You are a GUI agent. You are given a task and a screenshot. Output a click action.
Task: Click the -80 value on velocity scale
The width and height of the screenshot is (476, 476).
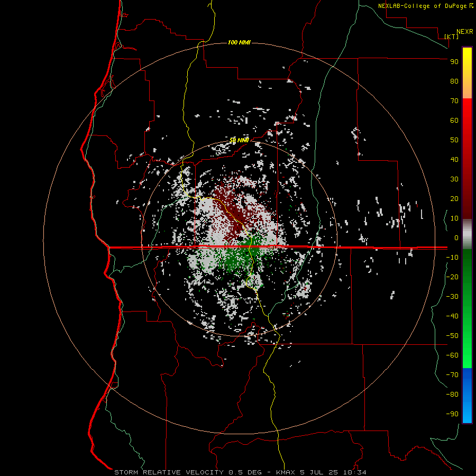pos(452,395)
